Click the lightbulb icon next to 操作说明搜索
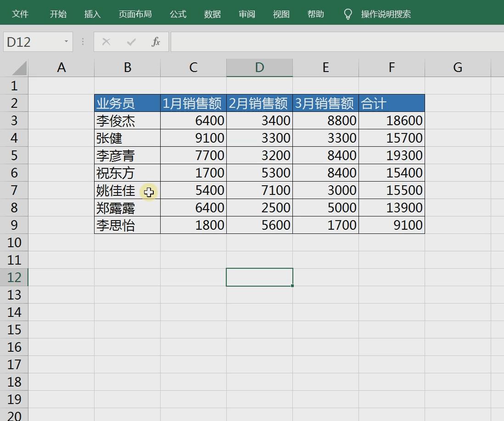Viewport: 504px width, 421px height. 347,14
